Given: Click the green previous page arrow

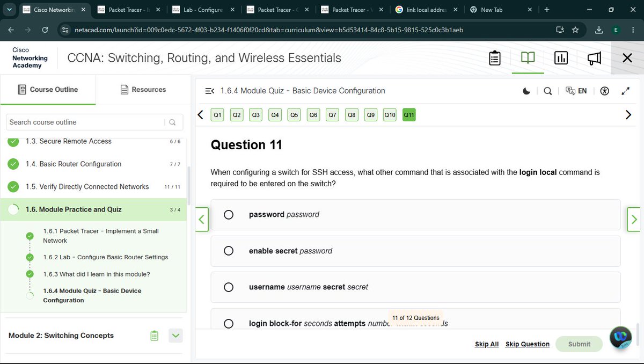Looking at the screenshot, I should coord(202,219).
